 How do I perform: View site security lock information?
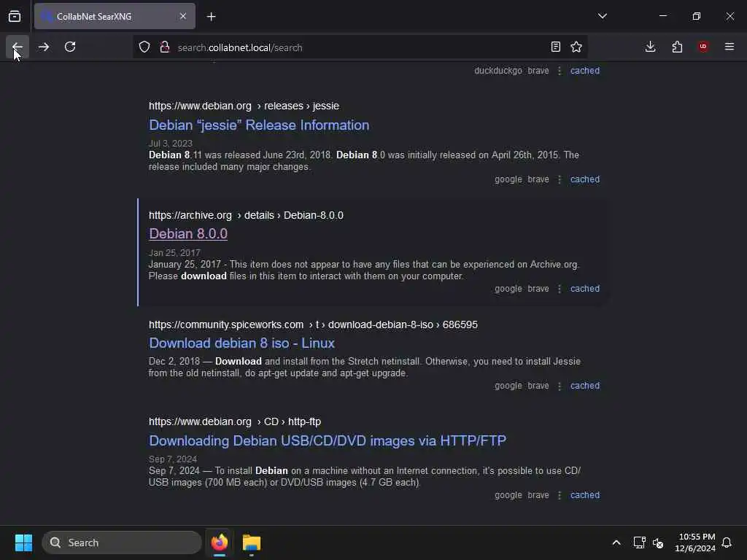click(x=164, y=47)
